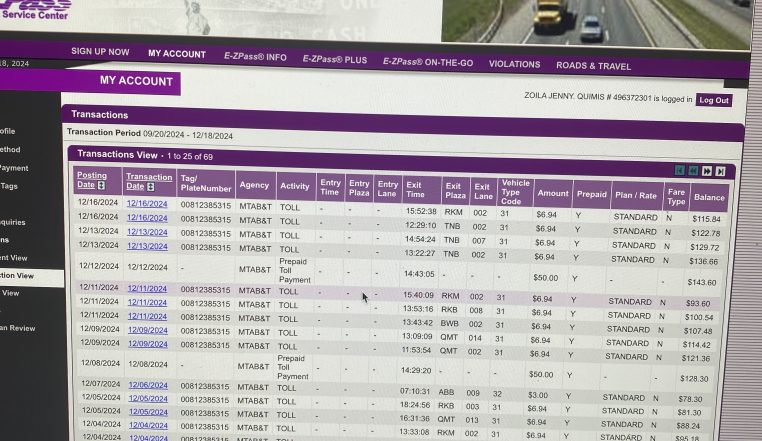The height and width of the screenshot is (441, 762).
Task: Go to the first page of transactions
Action: (680, 170)
